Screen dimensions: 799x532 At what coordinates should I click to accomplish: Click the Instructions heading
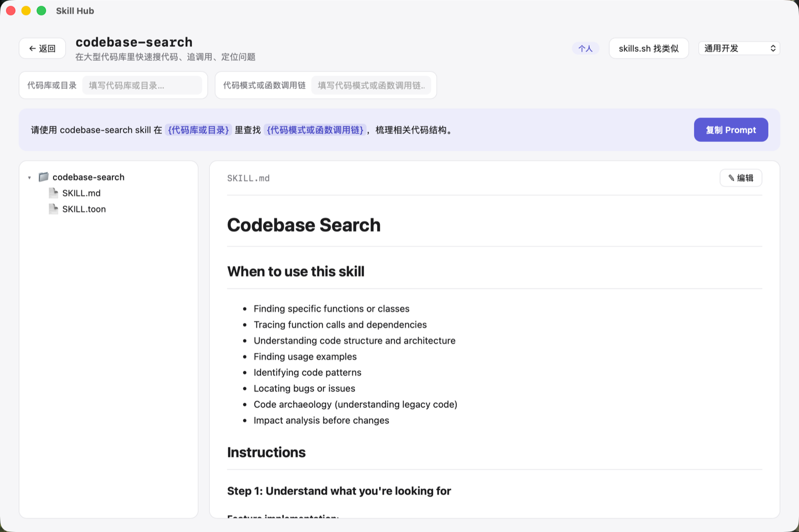(x=266, y=452)
